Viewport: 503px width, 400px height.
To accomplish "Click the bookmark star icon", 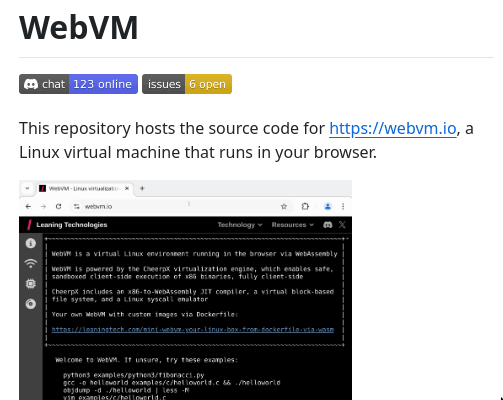I will pyautogui.click(x=284, y=206).
